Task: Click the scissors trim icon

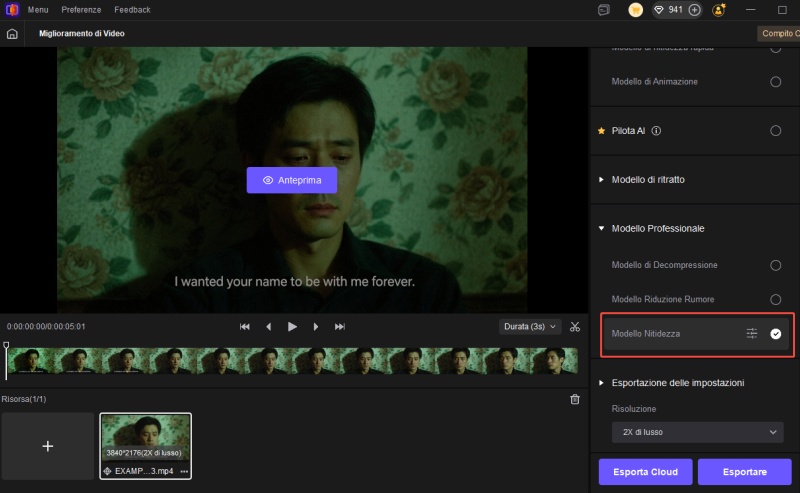Action: 575,326
